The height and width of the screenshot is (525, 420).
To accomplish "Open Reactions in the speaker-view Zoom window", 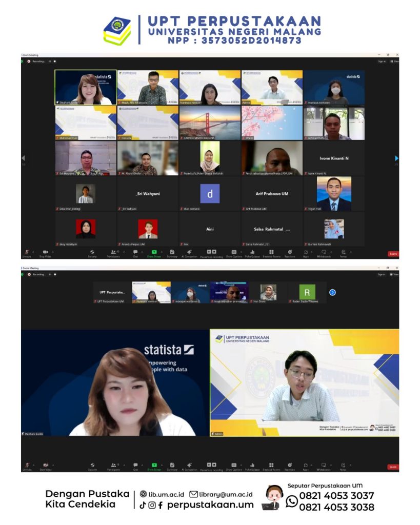I will pyautogui.click(x=290, y=467).
